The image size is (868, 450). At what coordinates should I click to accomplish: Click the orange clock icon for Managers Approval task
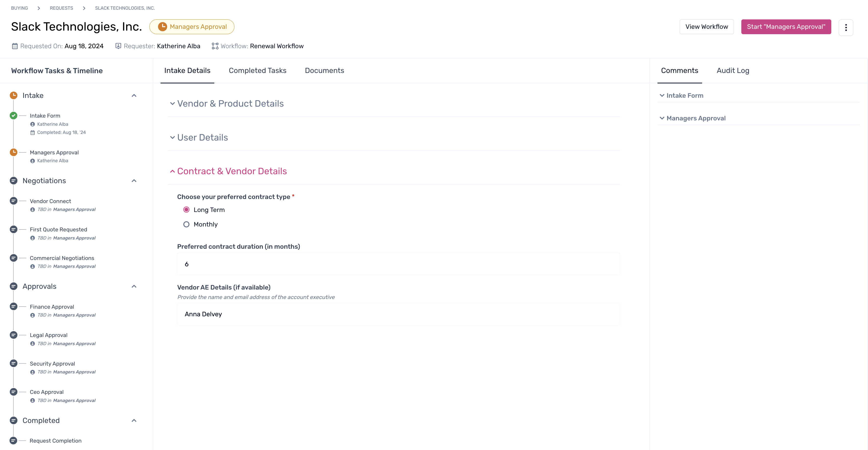pos(14,153)
